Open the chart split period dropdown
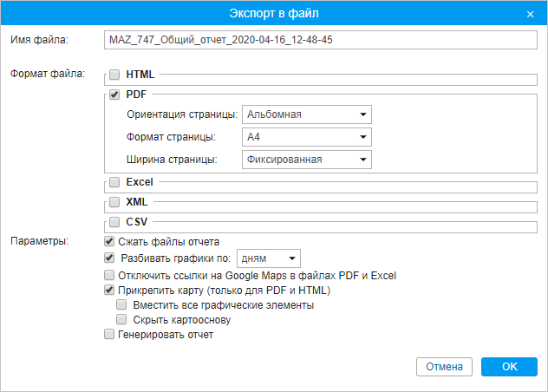 268,258
